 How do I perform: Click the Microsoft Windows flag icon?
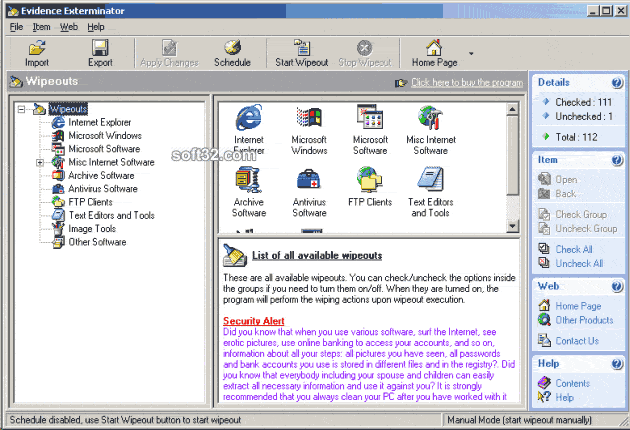[x=309, y=117]
